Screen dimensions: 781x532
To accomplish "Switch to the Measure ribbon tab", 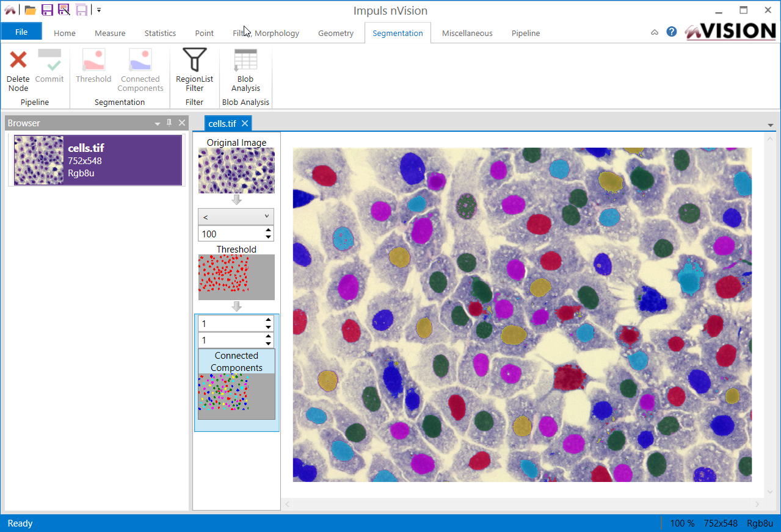I will click(110, 34).
